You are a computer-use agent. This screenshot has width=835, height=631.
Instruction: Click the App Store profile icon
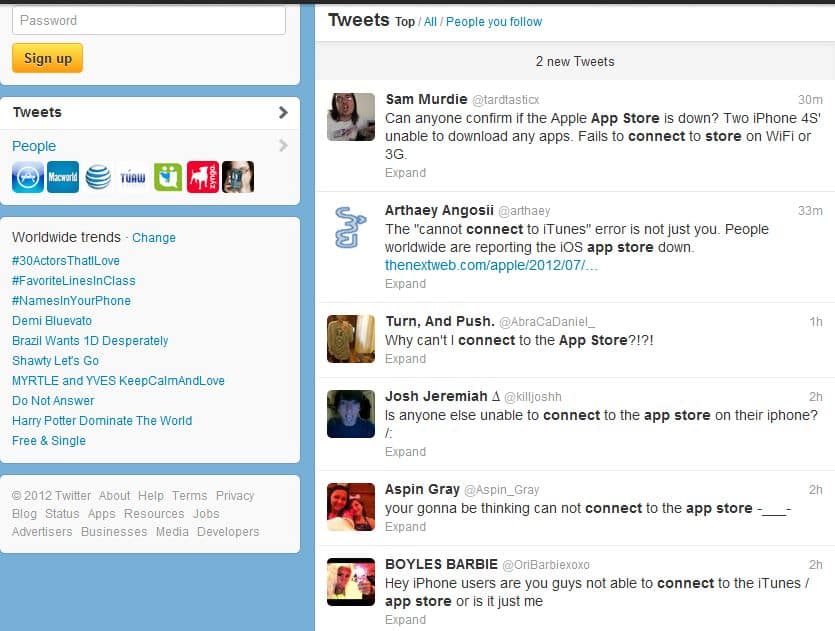(28, 177)
